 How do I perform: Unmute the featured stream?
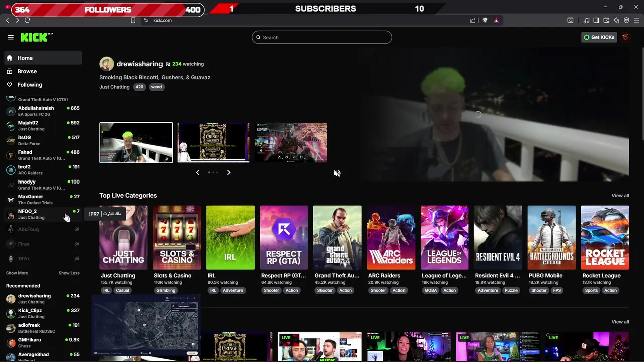pos(337,173)
